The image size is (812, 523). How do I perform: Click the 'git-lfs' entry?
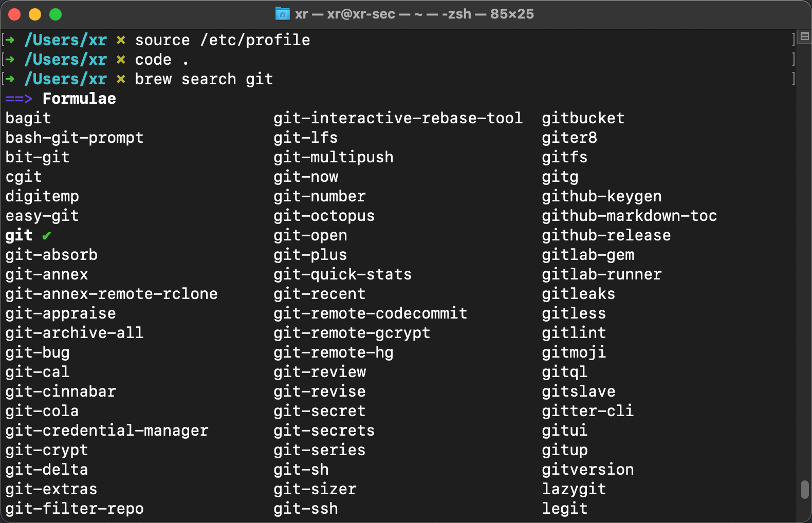click(306, 138)
